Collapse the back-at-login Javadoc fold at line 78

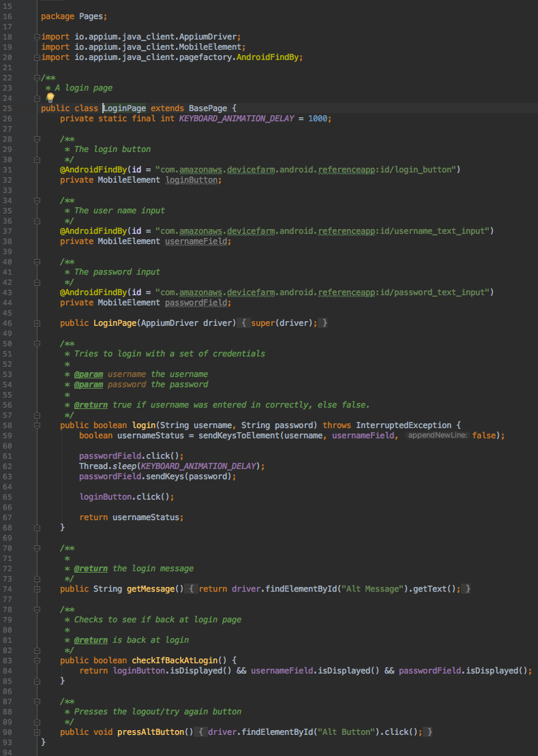37,609
